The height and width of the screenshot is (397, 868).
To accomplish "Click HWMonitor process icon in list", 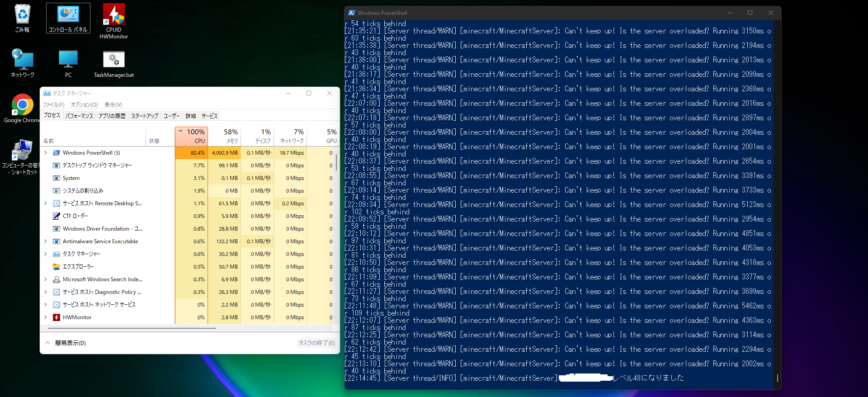I will pyautogui.click(x=57, y=317).
